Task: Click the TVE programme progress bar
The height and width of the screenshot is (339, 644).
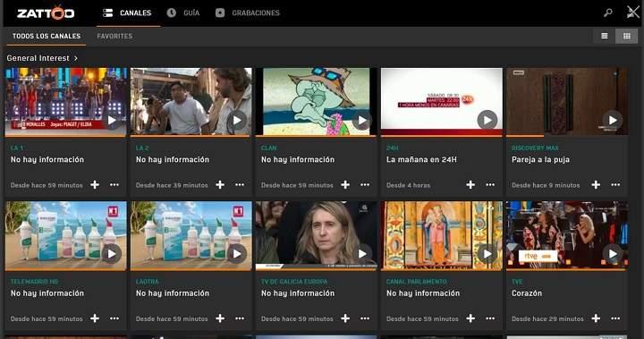Action: (567, 269)
